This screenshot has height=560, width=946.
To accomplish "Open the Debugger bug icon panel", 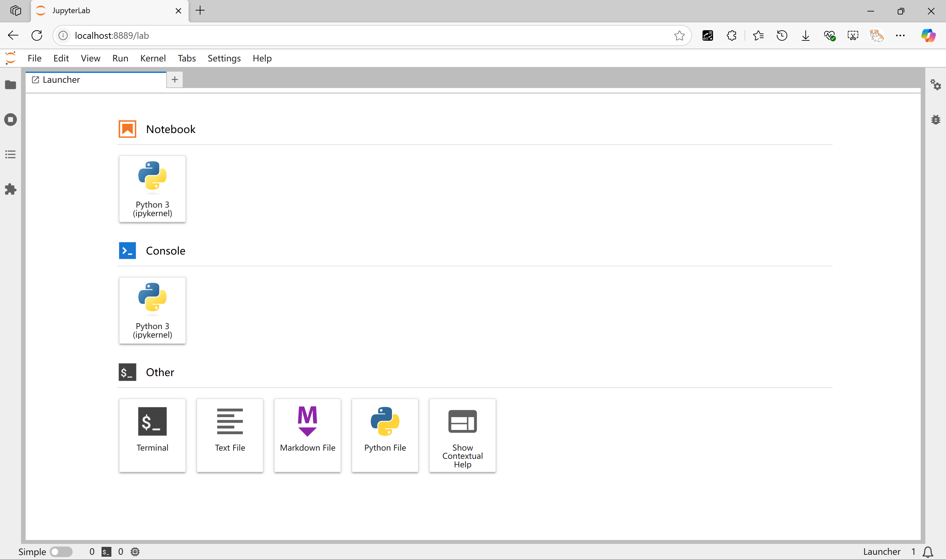I will click(x=935, y=120).
